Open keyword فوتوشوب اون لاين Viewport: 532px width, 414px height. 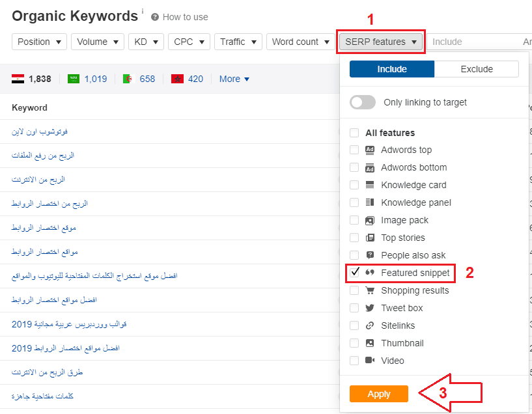click(40, 131)
